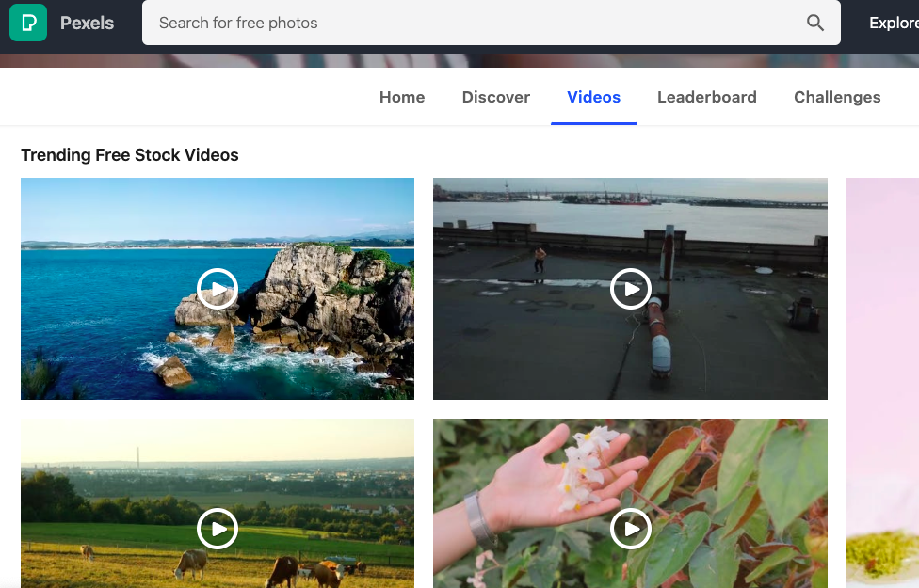919x588 pixels.
Task: Play the rooftop harbor video
Action: 631,289
